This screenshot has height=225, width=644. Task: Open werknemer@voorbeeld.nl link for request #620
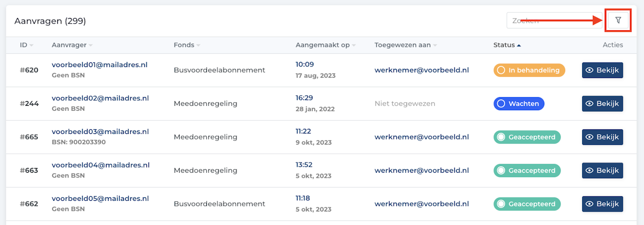point(422,70)
